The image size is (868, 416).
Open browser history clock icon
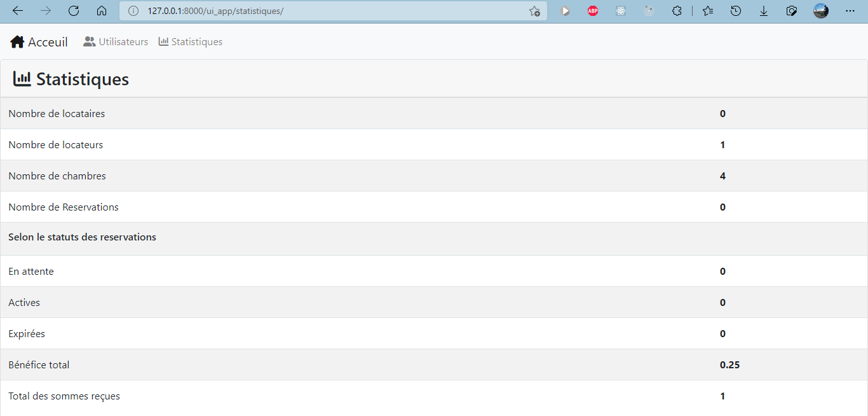(736, 11)
